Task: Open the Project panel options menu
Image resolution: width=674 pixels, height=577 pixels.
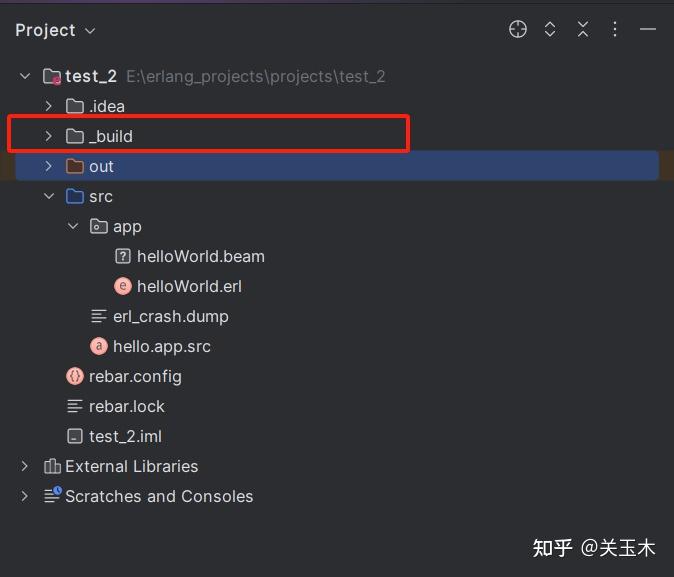Action: [x=616, y=30]
